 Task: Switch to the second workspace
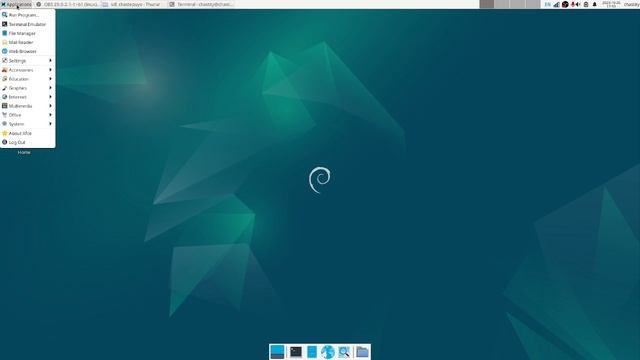coord(502,4)
